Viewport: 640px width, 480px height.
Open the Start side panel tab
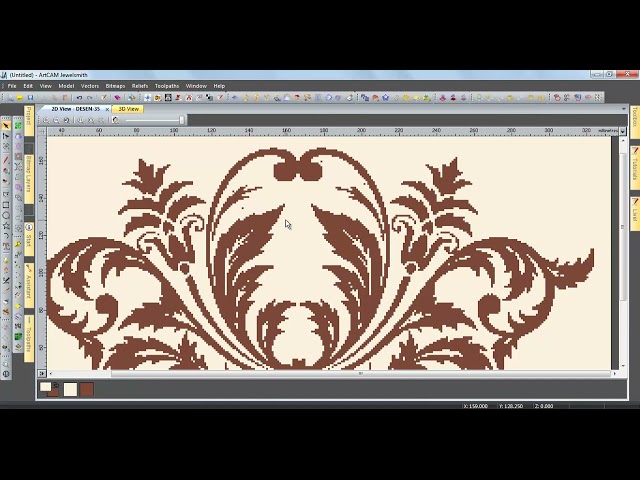click(29, 239)
